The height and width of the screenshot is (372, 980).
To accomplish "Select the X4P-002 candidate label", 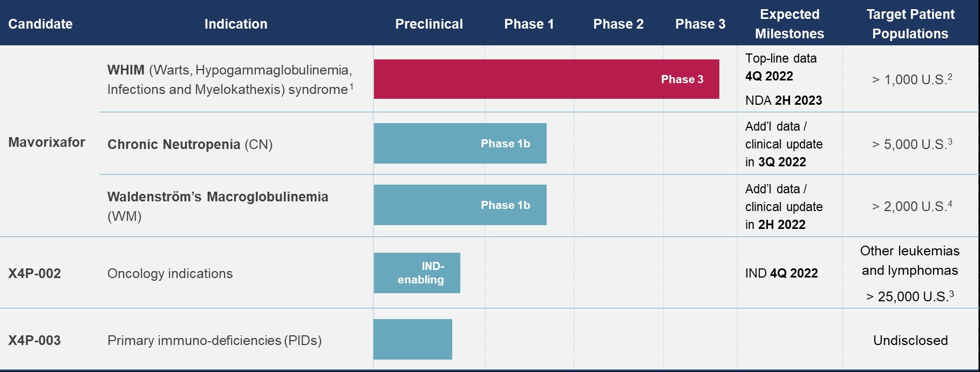I will 35,273.
